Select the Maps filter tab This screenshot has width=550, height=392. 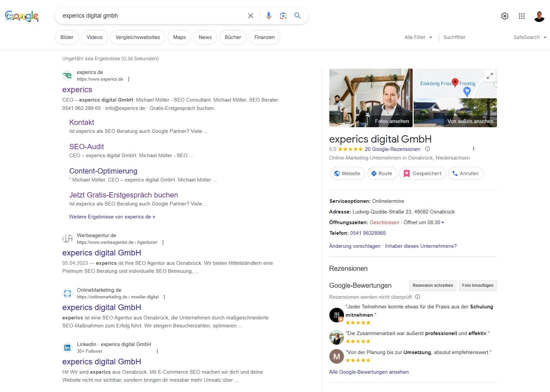tap(179, 37)
